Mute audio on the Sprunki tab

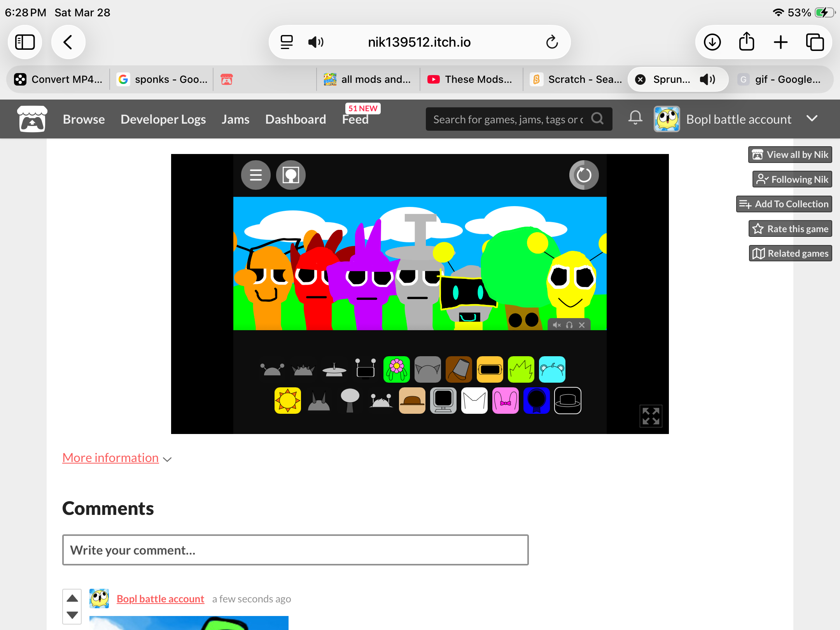coord(707,79)
